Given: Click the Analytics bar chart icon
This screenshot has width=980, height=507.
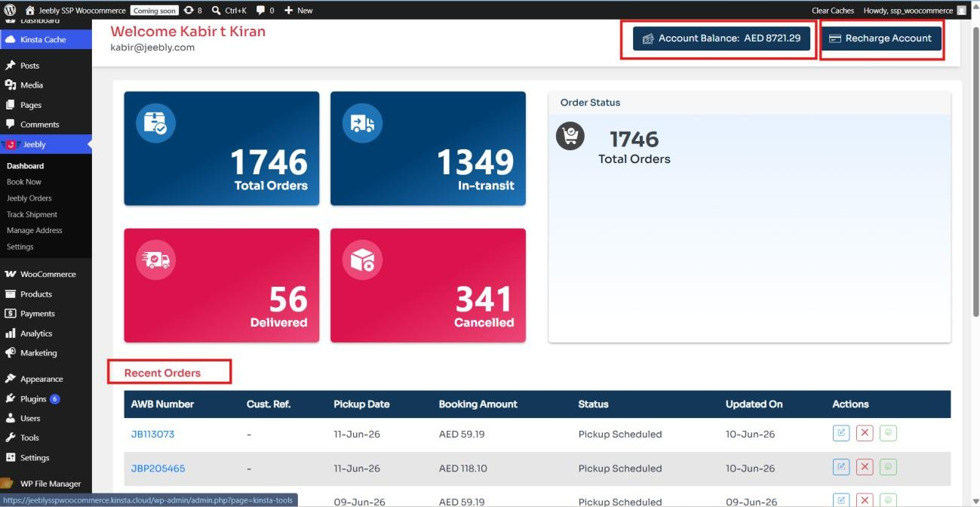Looking at the screenshot, I should [x=11, y=333].
